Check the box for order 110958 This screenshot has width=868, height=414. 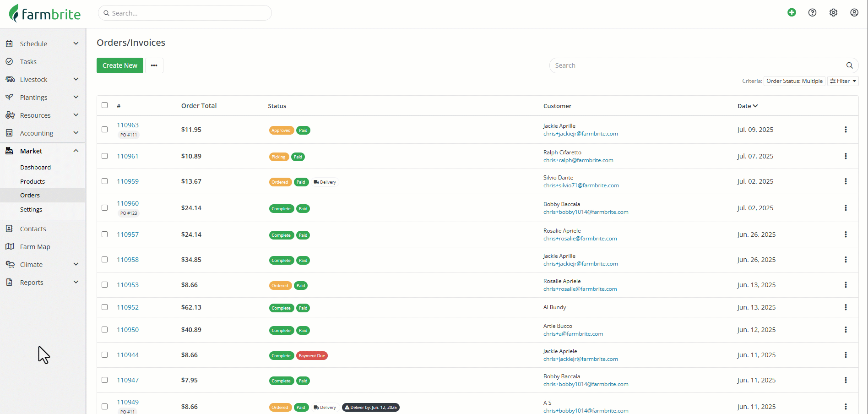pos(105,260)
